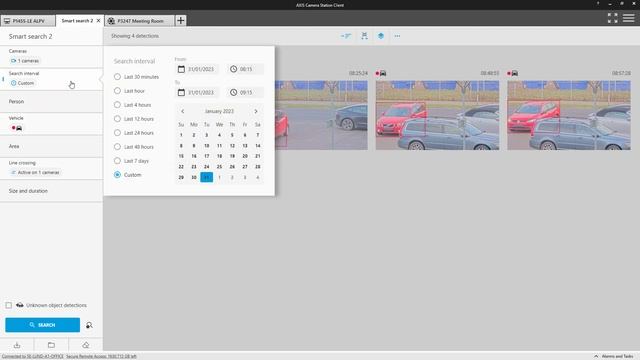
Task: Click Active on 1 cameras chip
Action: 35,172
